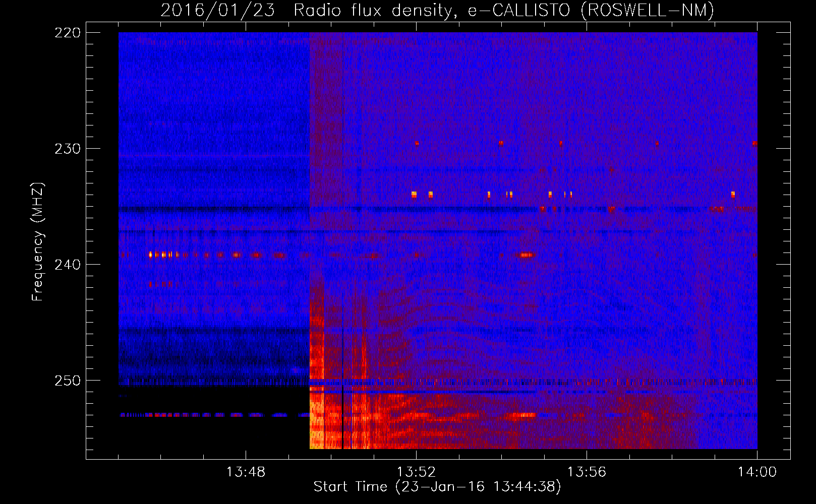Click the 'Frequency (MHZ)' axis label
Screen dimensions: 816x504
(38, 241)
